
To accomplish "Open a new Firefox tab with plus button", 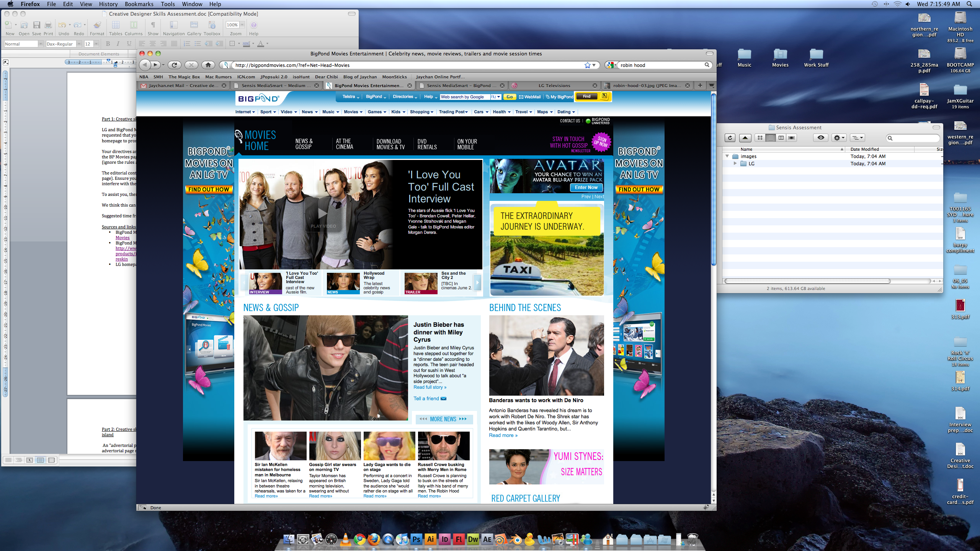I will [x=700, y=85].
